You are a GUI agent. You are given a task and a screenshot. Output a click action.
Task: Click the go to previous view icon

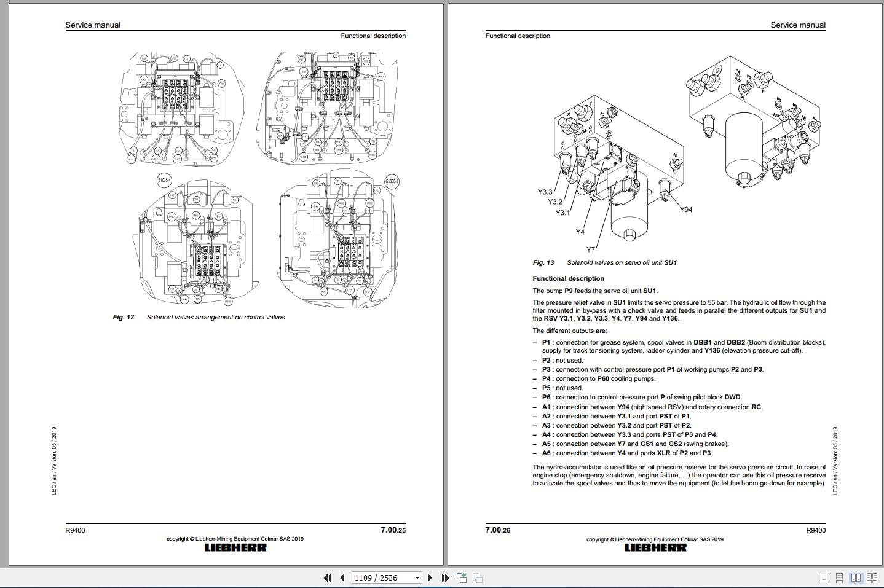pos(462,578)
